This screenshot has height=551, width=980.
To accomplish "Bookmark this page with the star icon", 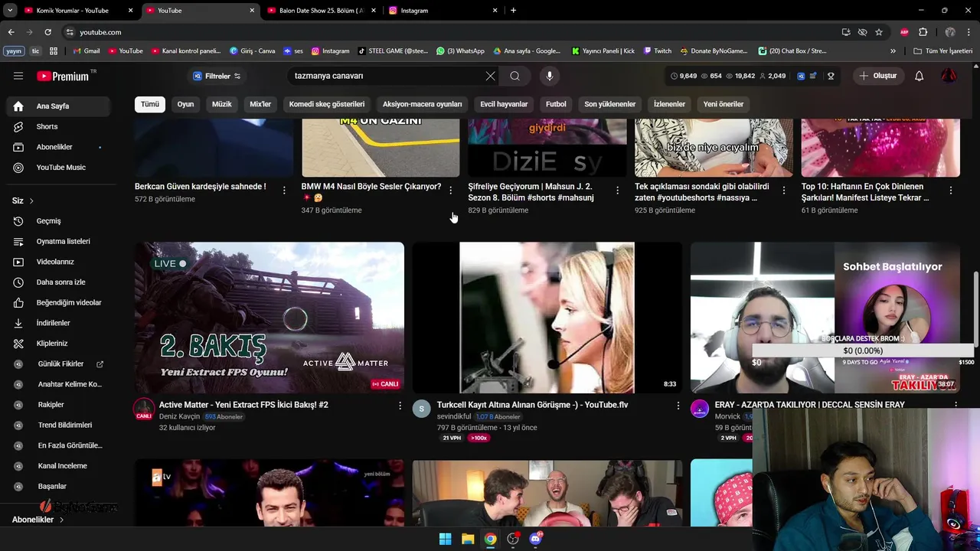I will pyautogui.click(x=879, y=32).
